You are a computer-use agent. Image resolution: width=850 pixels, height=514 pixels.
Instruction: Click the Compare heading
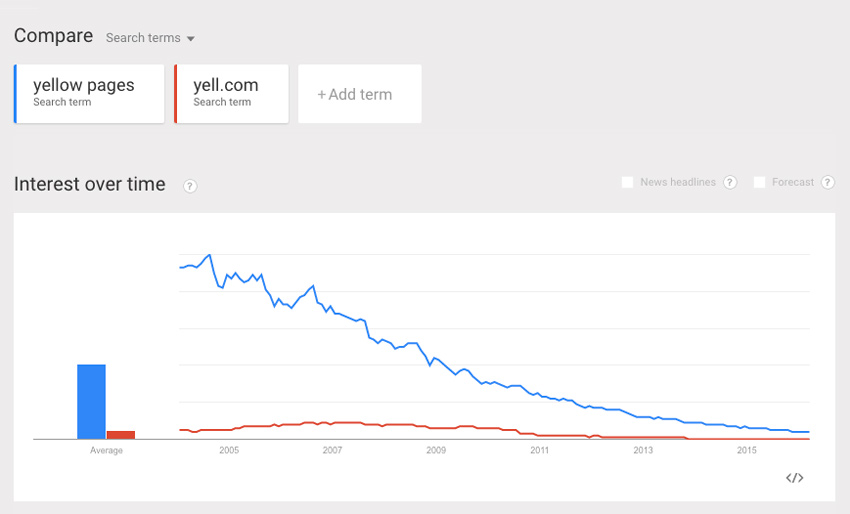point(52,36)
